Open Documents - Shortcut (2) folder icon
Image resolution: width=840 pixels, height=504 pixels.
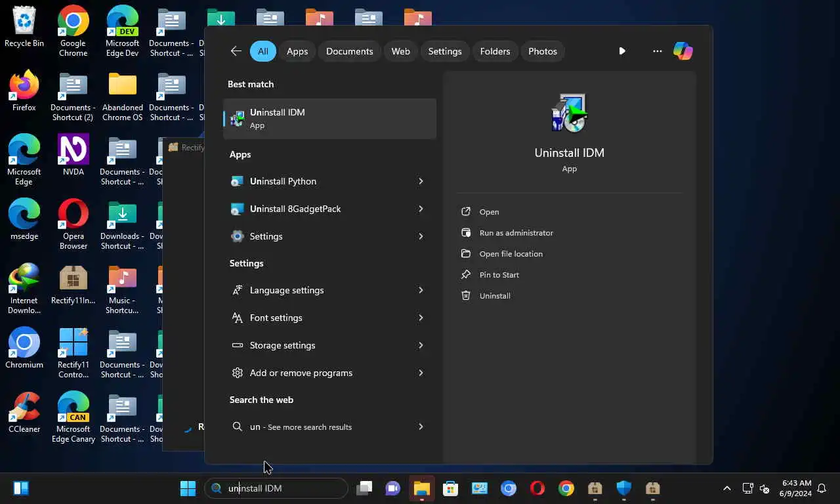73,96
